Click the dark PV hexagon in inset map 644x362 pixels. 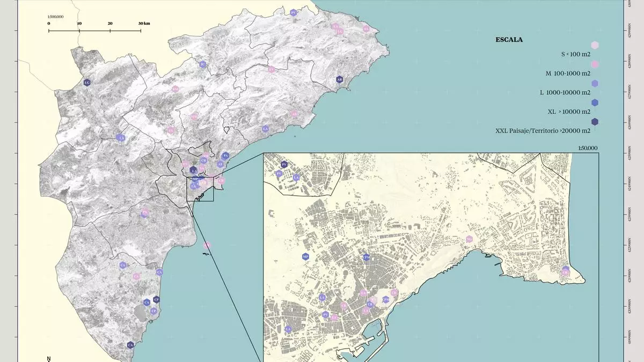(284, 165)
